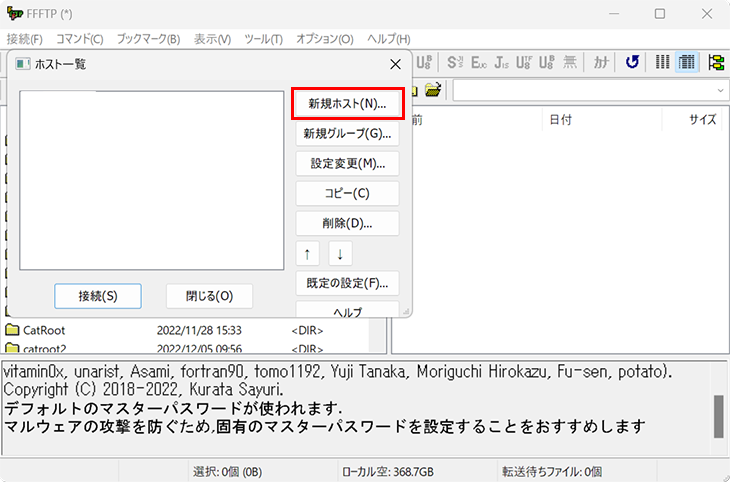Click the empty host list box
Image resolution: width=730 pixels, height=482 pixels.
pyautogui.click(x=153, y=180)
